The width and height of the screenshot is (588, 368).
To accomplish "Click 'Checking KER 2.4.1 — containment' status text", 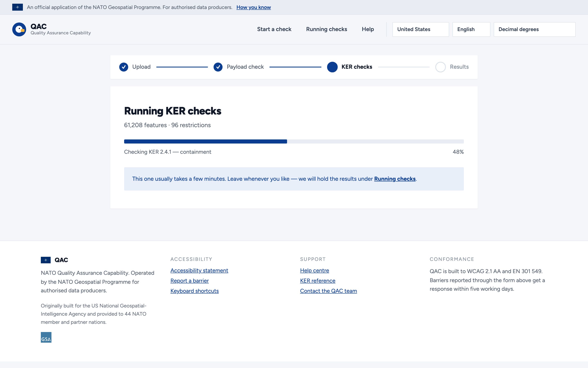I will (168, 152).
